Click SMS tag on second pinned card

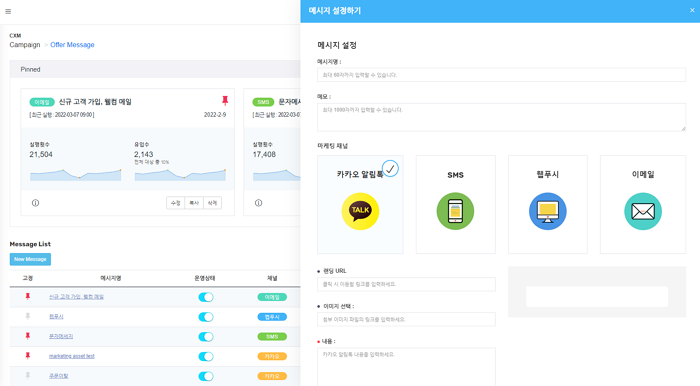tap(263, 102)
